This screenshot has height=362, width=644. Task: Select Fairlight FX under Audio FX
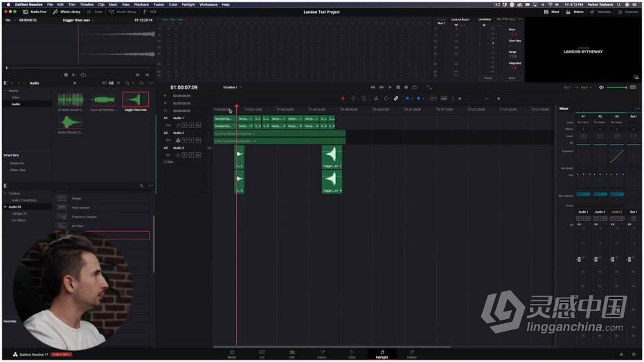19,214
